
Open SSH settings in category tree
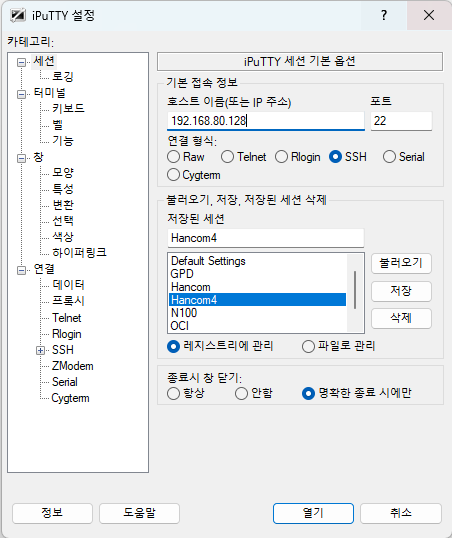pos(63,350)
